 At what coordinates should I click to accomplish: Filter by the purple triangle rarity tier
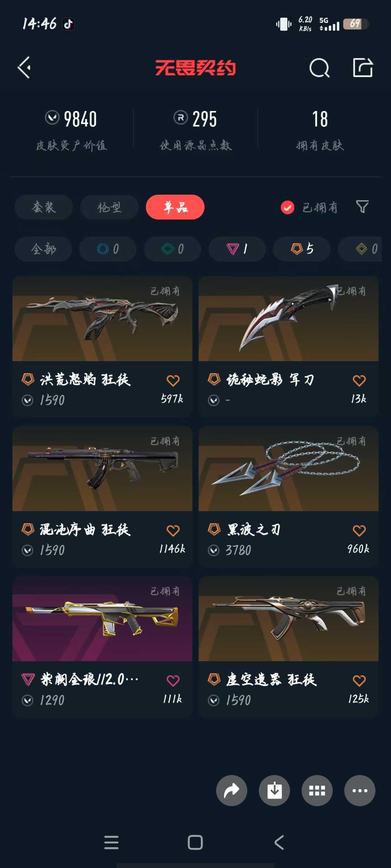237,249
